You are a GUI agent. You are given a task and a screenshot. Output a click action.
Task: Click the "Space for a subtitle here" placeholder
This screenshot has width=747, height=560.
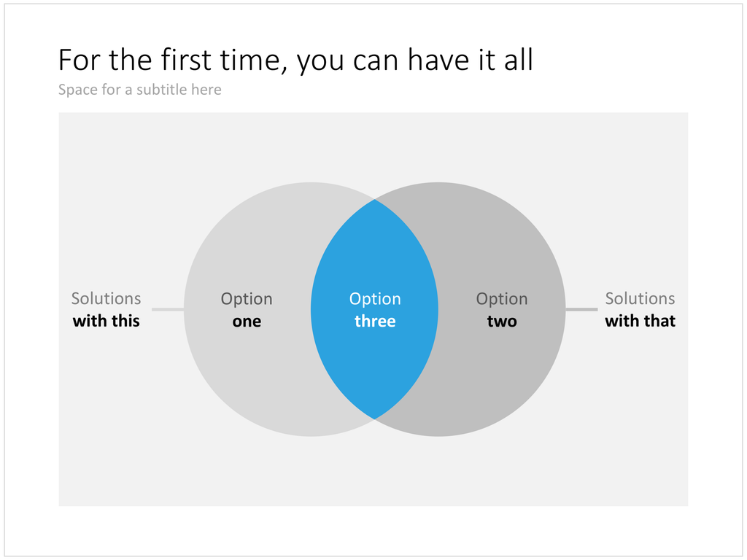click(139, 90)
